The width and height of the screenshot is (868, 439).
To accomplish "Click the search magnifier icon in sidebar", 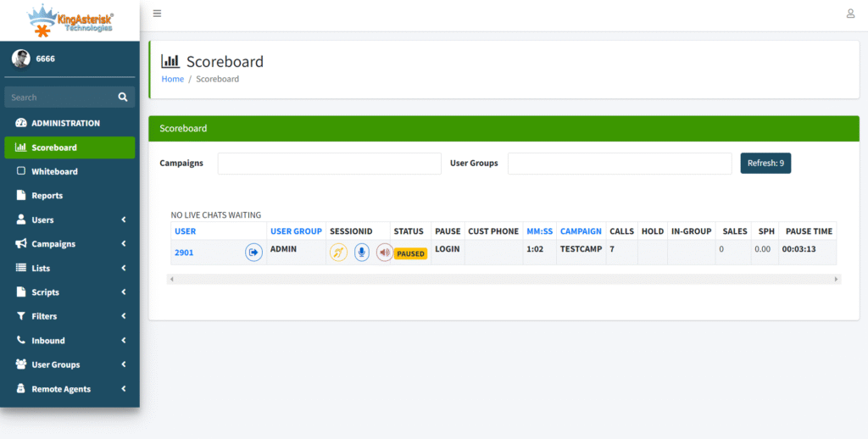I will [x=123, y=97].
